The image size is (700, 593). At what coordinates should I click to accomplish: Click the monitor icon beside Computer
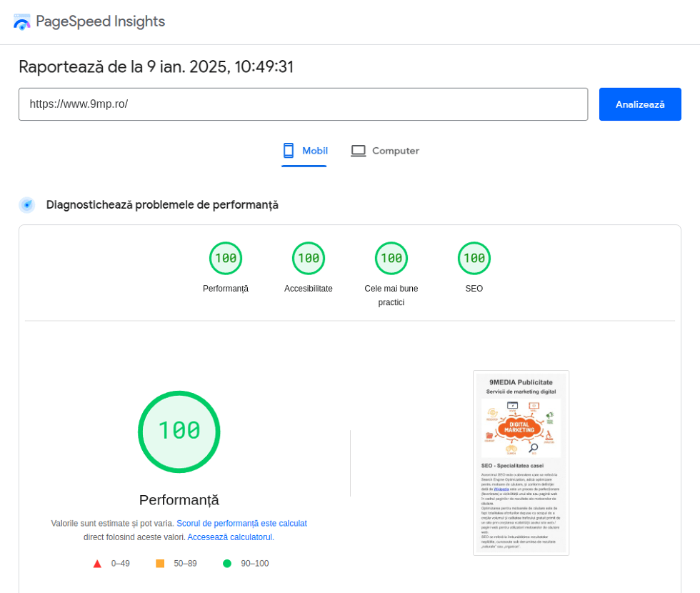357,151
